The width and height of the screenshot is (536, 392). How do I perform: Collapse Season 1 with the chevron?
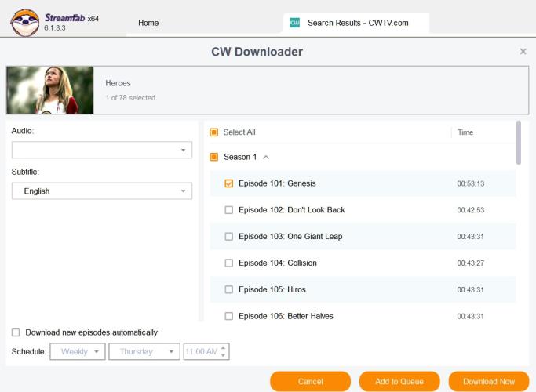[x=266, y=157]
